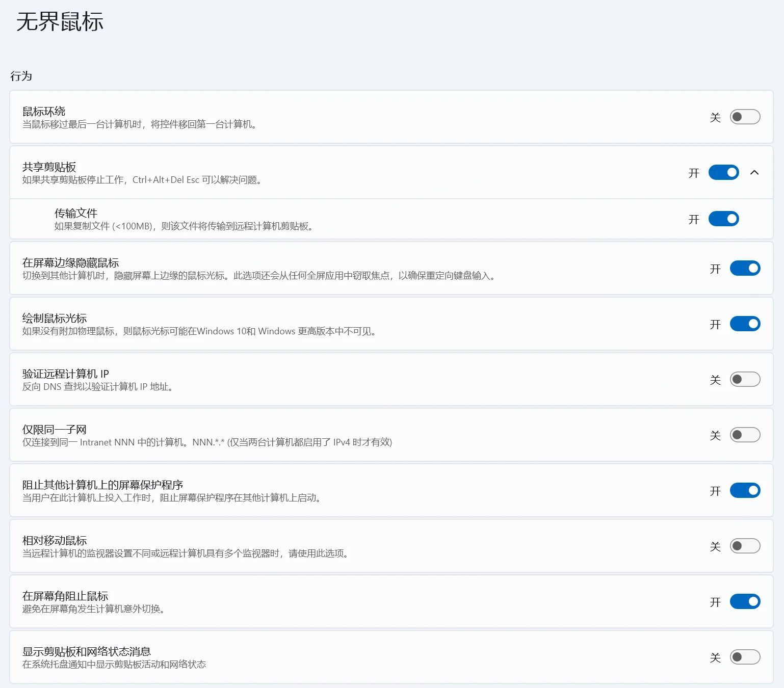
Task: Click the 行为 section header
Action: click(x=21, y=76)
